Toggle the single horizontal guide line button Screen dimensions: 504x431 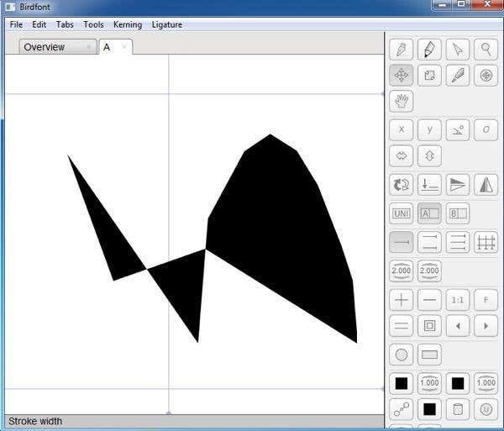[x=402, y=243]
